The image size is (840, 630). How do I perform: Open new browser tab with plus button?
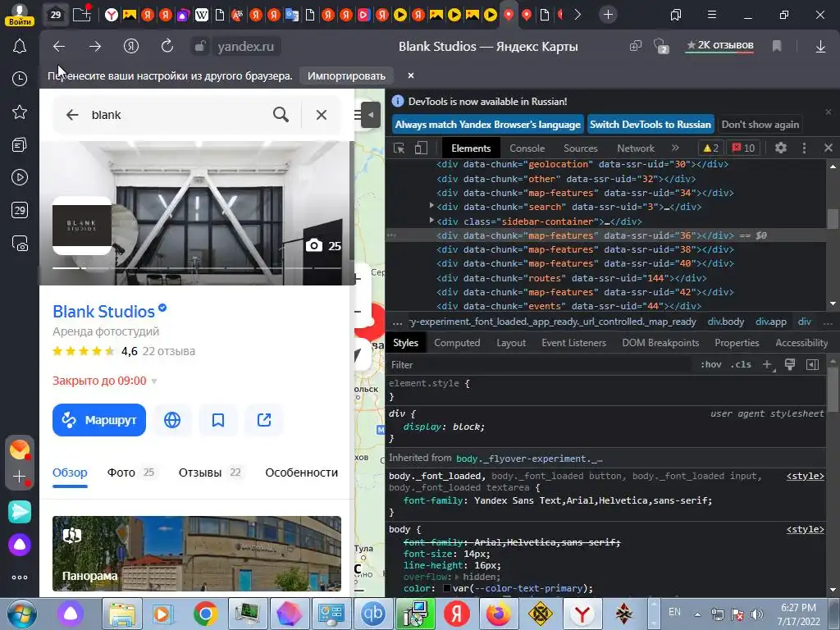click(608, 15)
